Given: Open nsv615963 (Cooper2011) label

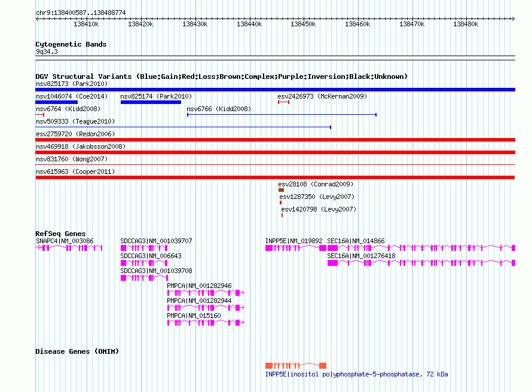Looking at the screenshot, I should click(x=75, y=171).
